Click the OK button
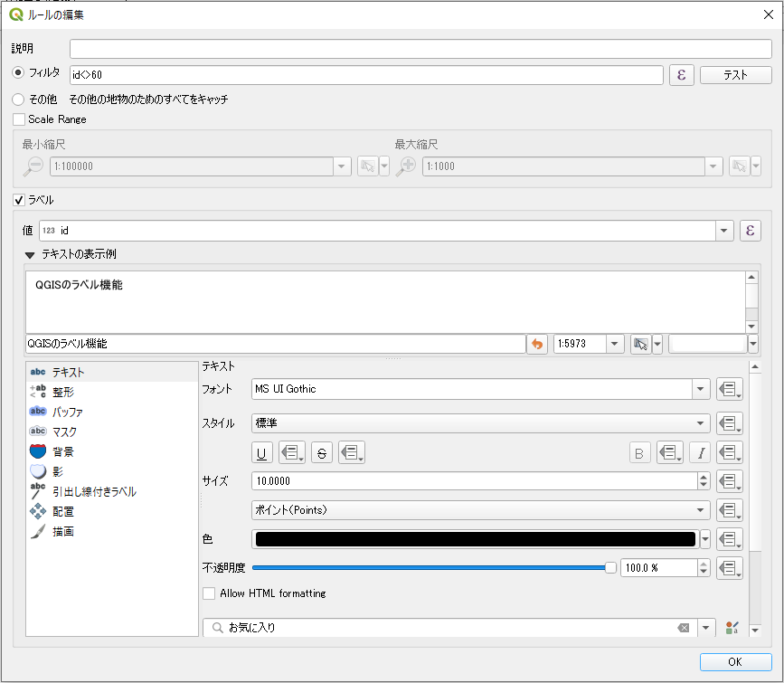This screenshot has width=784, height=683. [735, 662]
